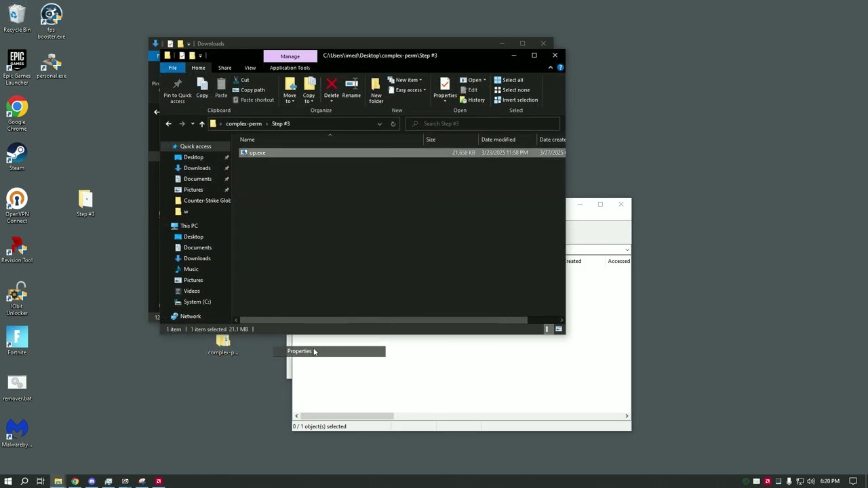
Task: Select System (C:) in navigation pane
Action: (197, 302)
